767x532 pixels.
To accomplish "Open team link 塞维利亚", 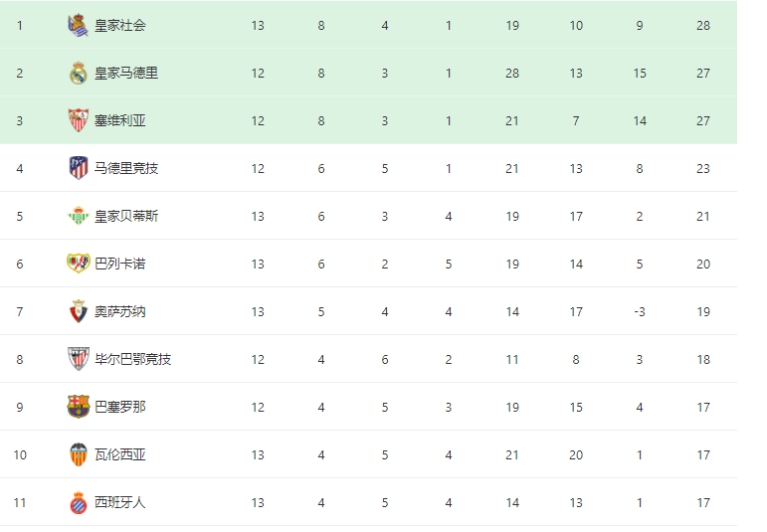I will click(x=119, y=120).
